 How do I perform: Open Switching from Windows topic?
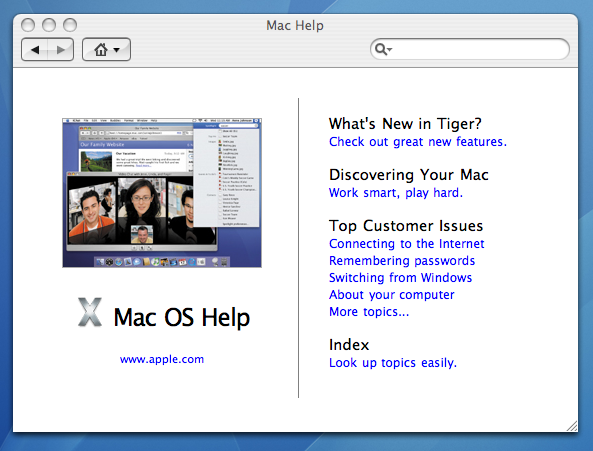coord(400,278)
